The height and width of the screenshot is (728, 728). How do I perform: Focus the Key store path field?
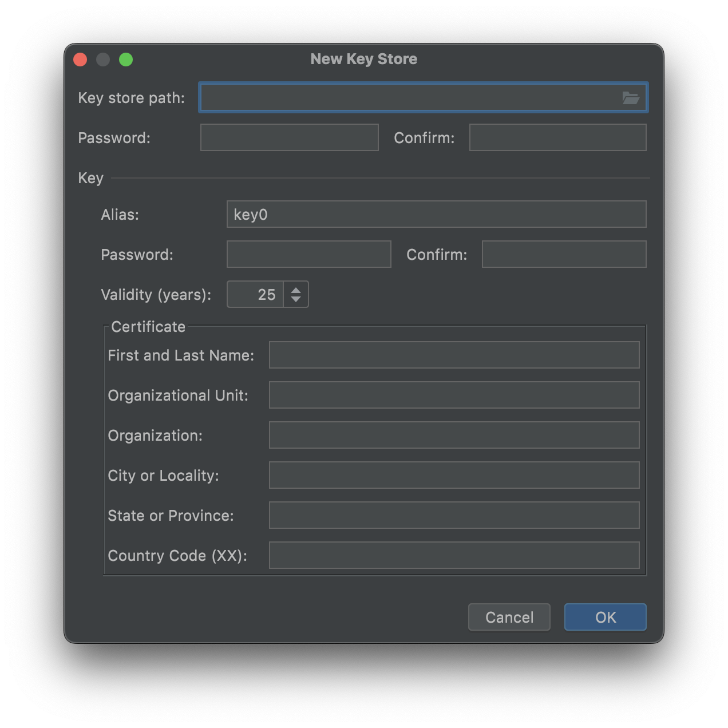tap(423, 97)
